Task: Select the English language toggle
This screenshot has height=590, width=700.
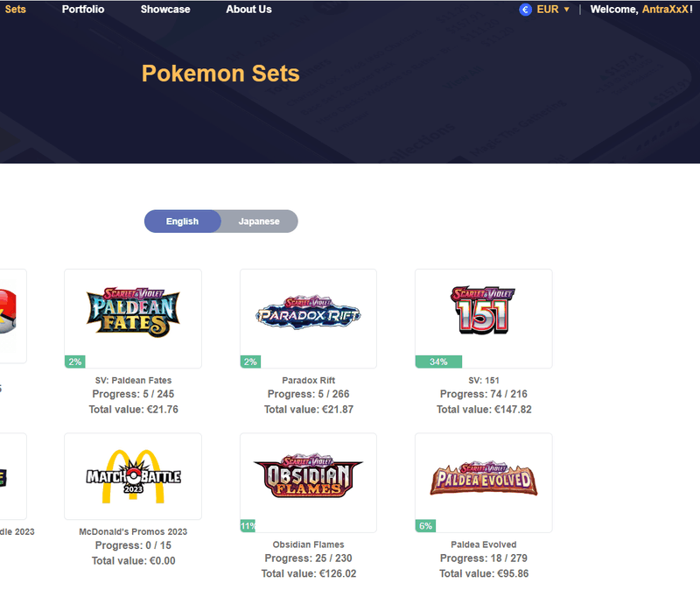Action: pyautogui.click(x=182, y=221)
